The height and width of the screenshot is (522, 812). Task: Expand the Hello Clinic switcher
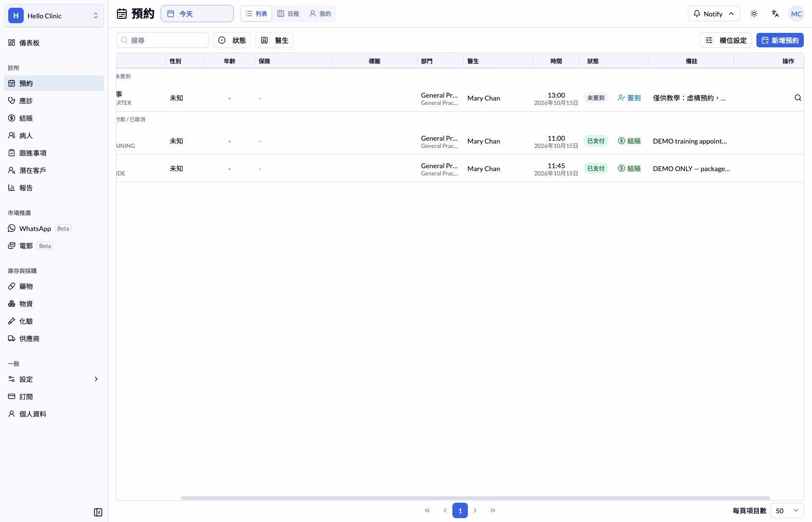click(54, 15)
